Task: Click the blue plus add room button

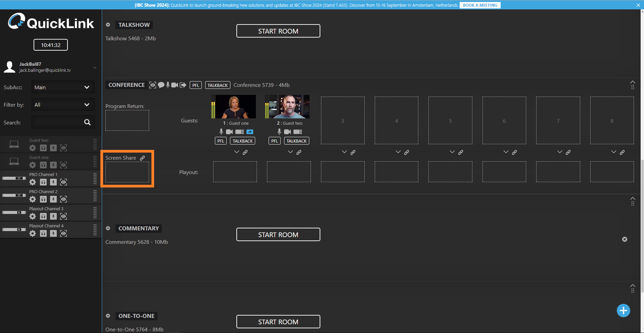Action: click(x=623, y=311)
